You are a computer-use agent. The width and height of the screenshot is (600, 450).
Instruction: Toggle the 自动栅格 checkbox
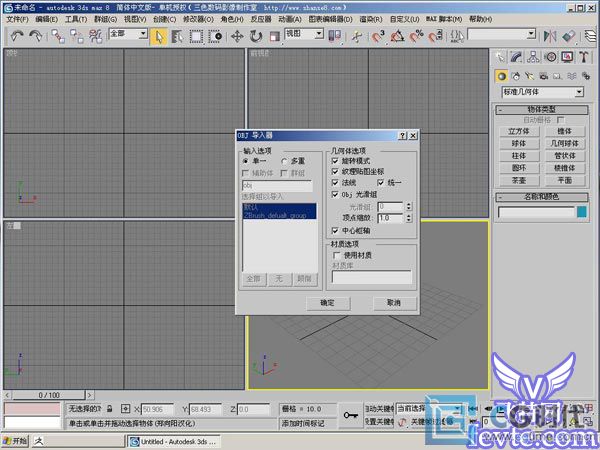coord(561,120)
